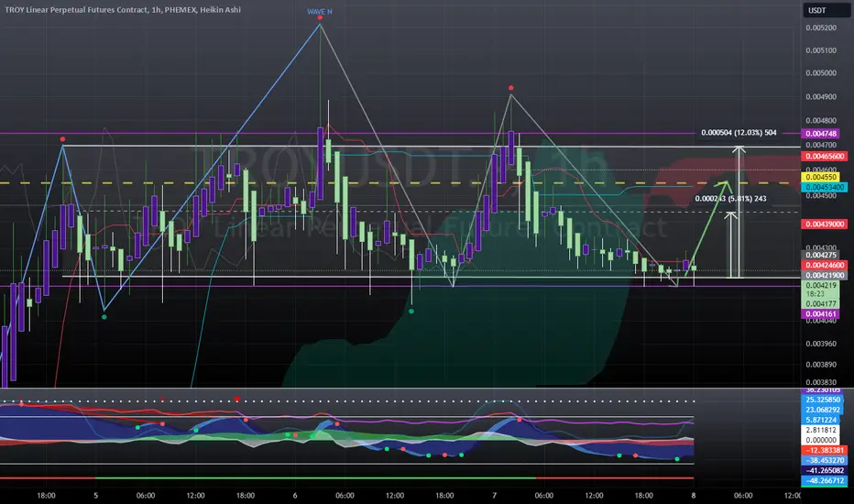Click the date 5 on the time axis
Image resolution: width=854 pixels, height=504 pixels.
pos(96,495)
